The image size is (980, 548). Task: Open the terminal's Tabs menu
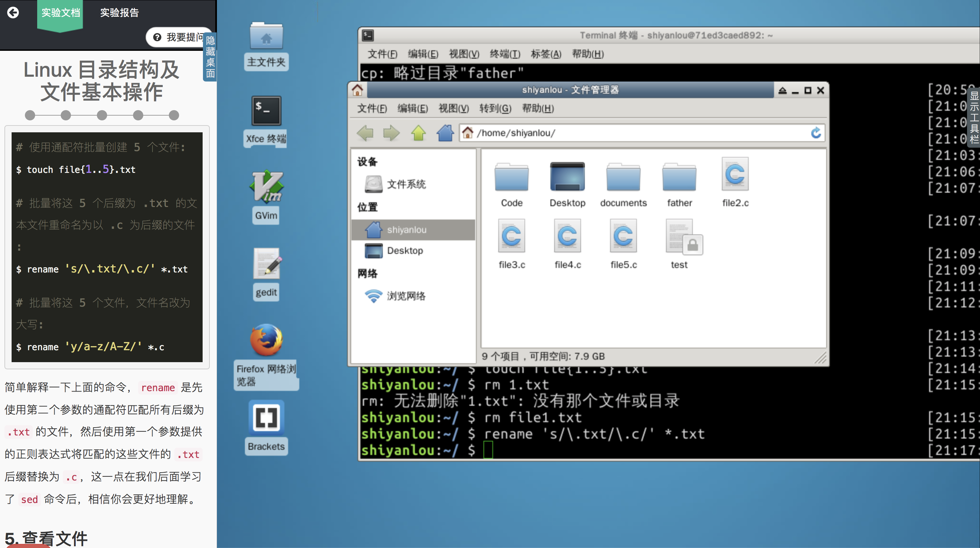(545, 54)
